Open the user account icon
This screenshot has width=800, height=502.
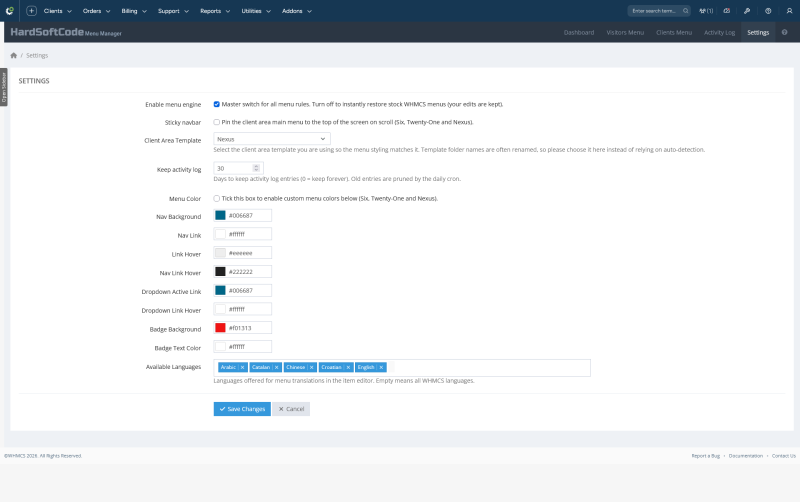click(x=789, y=11)
